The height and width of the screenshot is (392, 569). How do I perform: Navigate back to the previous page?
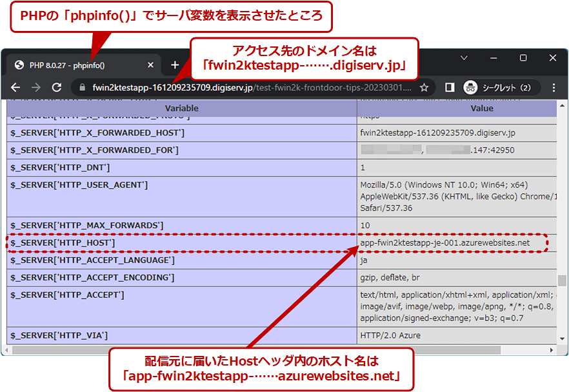click(15, 84)
